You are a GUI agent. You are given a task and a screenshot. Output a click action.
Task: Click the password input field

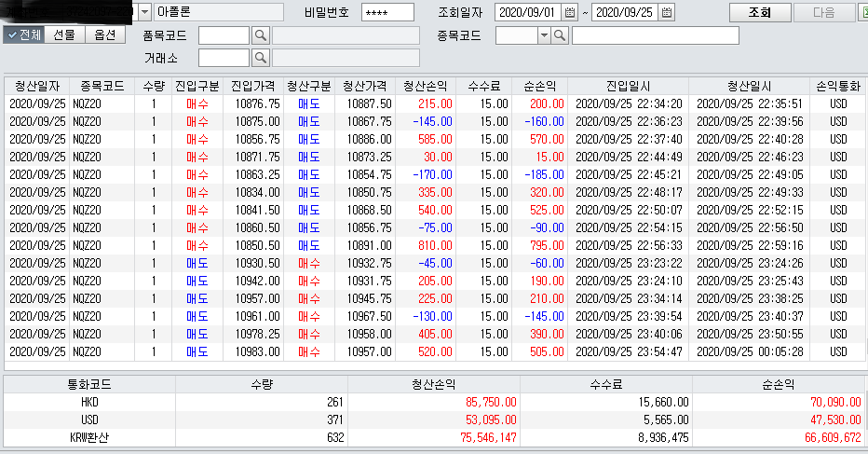[387, 12]
